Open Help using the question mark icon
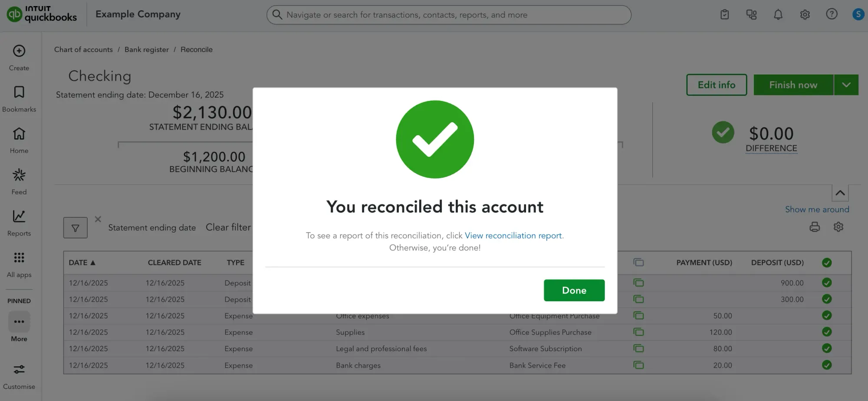 click(x=832, y=14)
